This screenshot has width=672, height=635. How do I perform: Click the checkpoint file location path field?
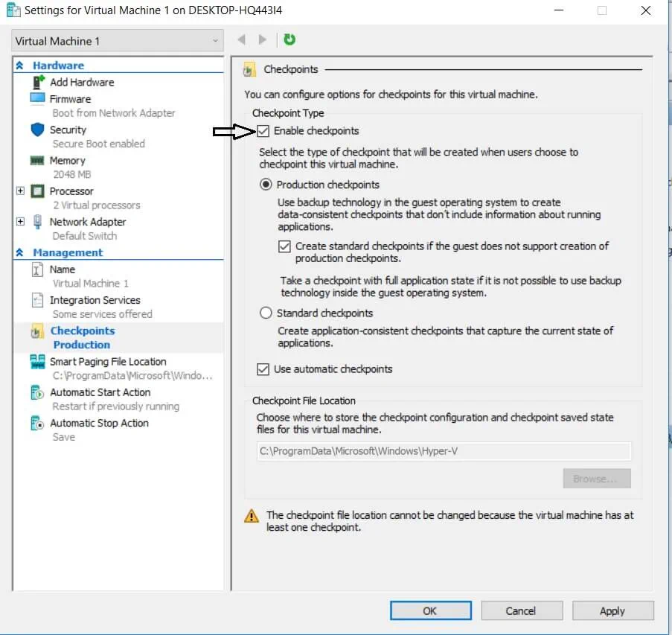[x=444, y=451]
